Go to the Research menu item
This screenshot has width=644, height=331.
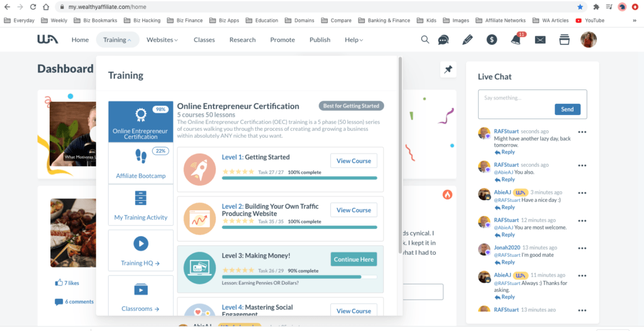click(x=242, y=40)
